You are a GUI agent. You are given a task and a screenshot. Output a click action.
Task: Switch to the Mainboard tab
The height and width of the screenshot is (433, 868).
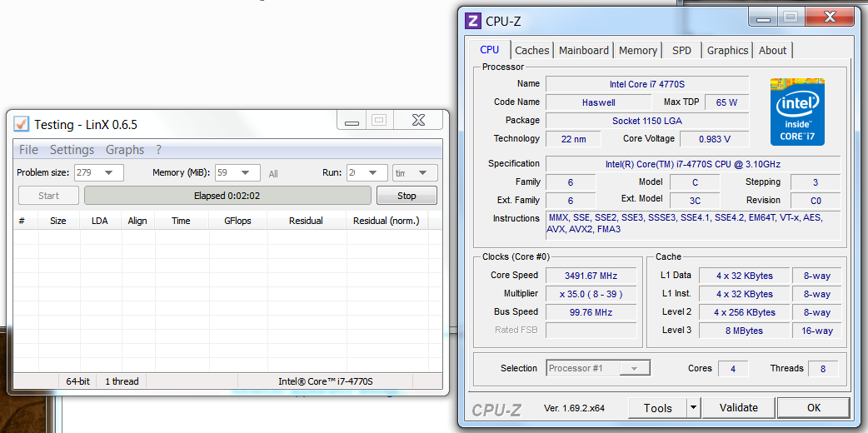pos(583,50)
